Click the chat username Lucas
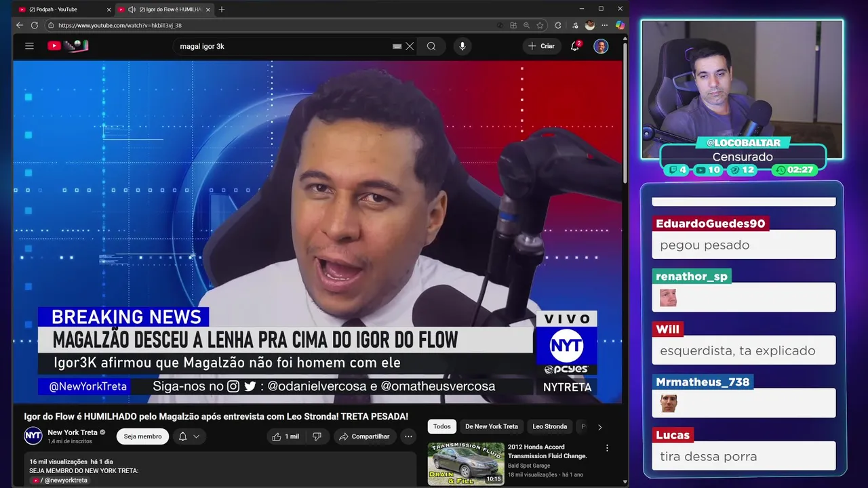The height and width of the screenshot is (488, 868). [673, 435]
